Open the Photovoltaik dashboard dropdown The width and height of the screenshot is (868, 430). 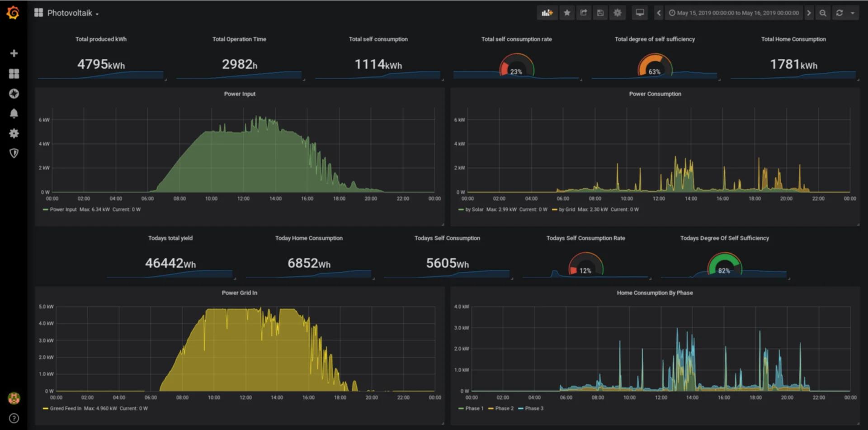[72, 13]
